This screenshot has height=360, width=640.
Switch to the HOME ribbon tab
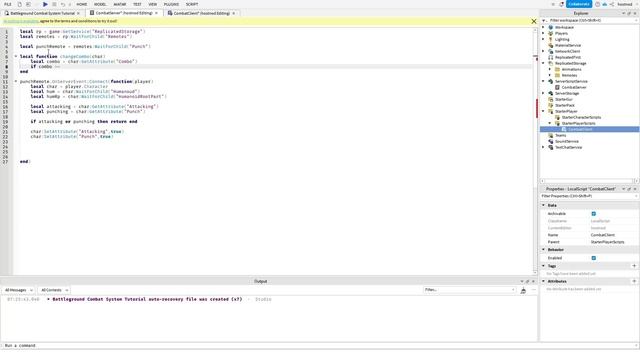tap(82, 4)
